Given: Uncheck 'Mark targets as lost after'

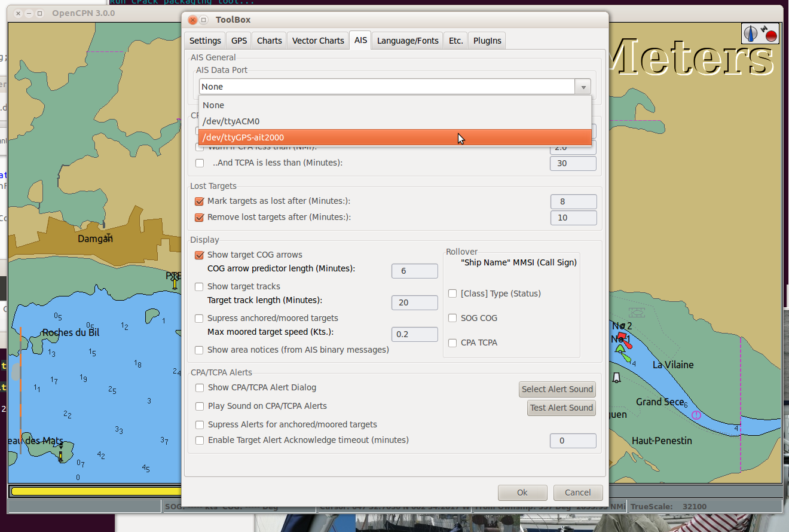Looking at the screenshot, I should click(x=200, y=201).
